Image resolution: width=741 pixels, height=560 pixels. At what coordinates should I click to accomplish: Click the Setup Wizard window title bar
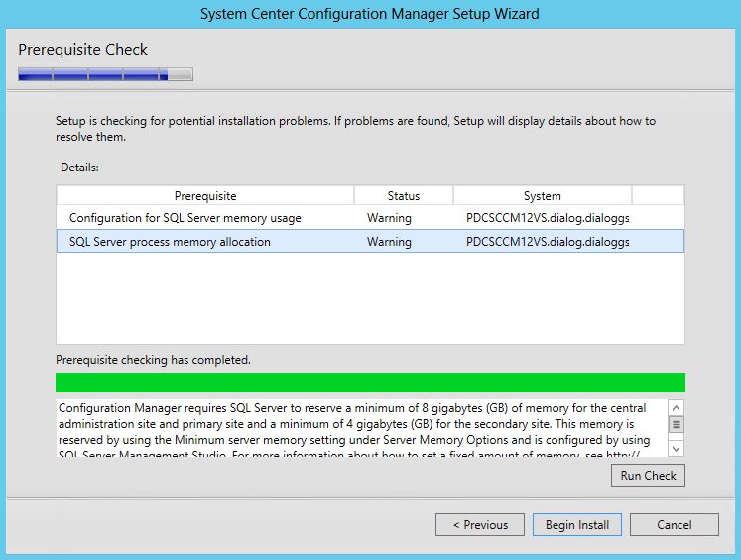[370, 14]
